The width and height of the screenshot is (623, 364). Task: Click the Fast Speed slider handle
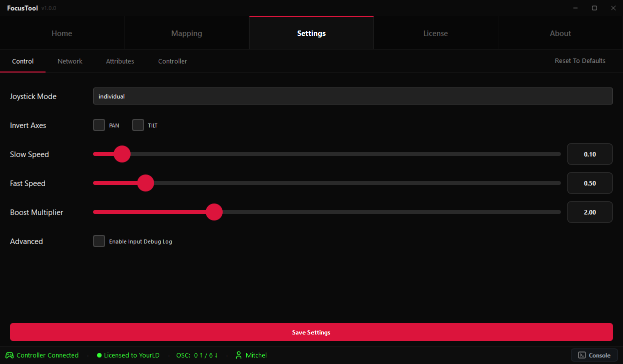pos(146,183)
